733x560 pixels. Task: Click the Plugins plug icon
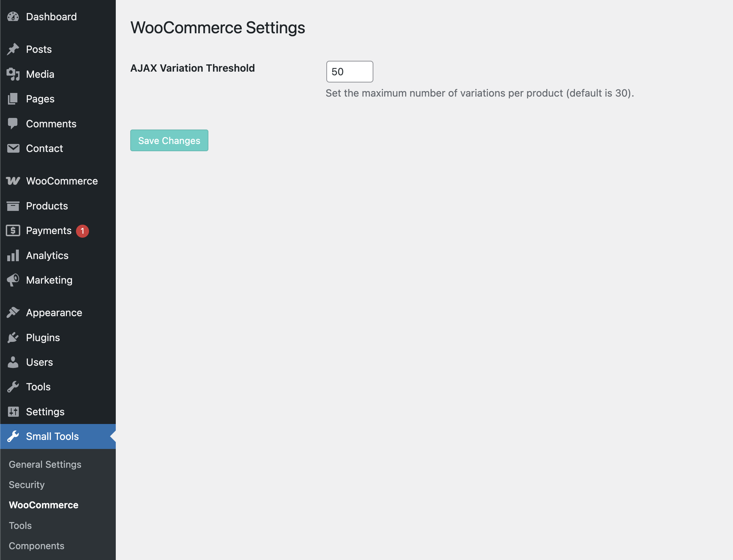point(13,338)
